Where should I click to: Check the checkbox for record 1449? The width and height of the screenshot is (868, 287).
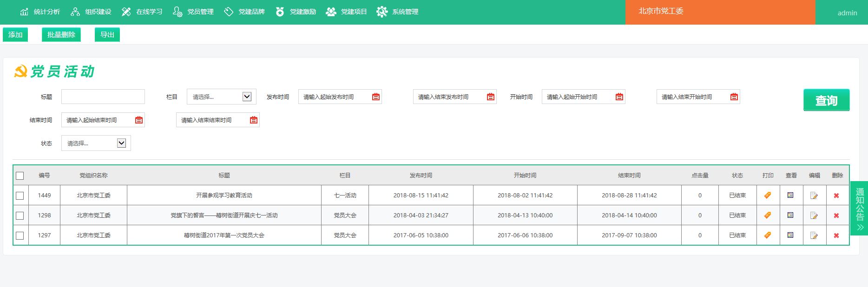tap(20, 196)
